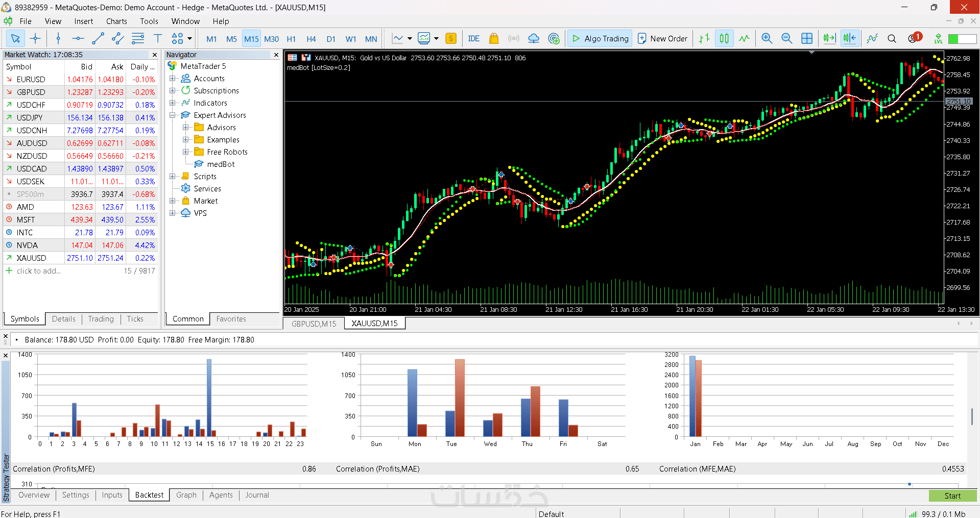Open the trading signals icon
This screenshot has width=980, height=518.
pyautogui.click(x=514, y=38)
